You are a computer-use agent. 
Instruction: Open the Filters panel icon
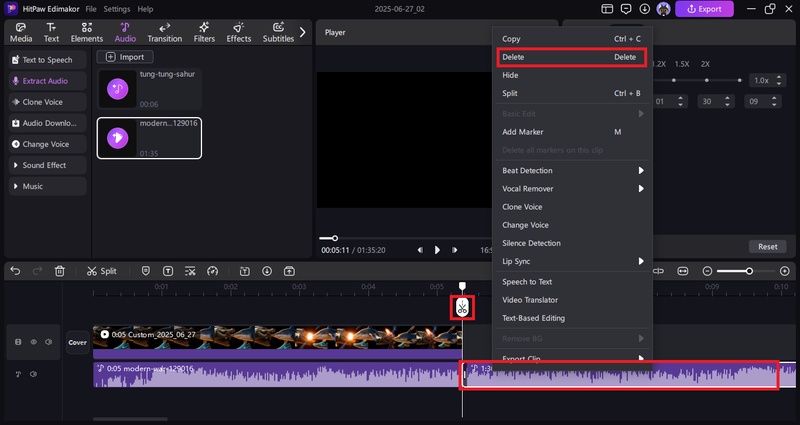204,32
